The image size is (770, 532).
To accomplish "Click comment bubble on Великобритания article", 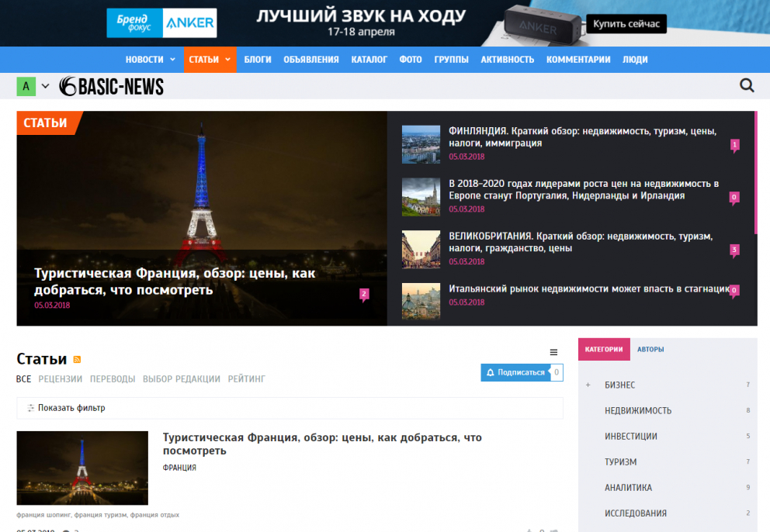I will 734,250.
